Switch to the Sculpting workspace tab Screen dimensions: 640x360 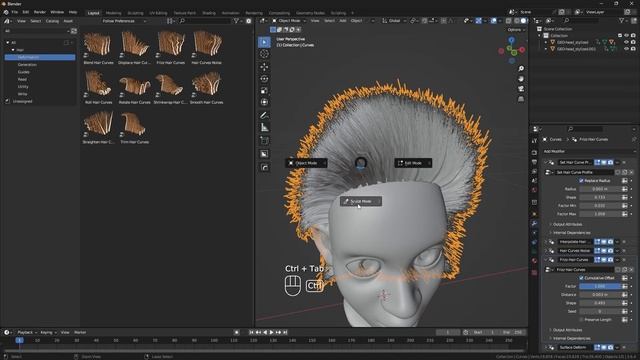pos(135,13)
